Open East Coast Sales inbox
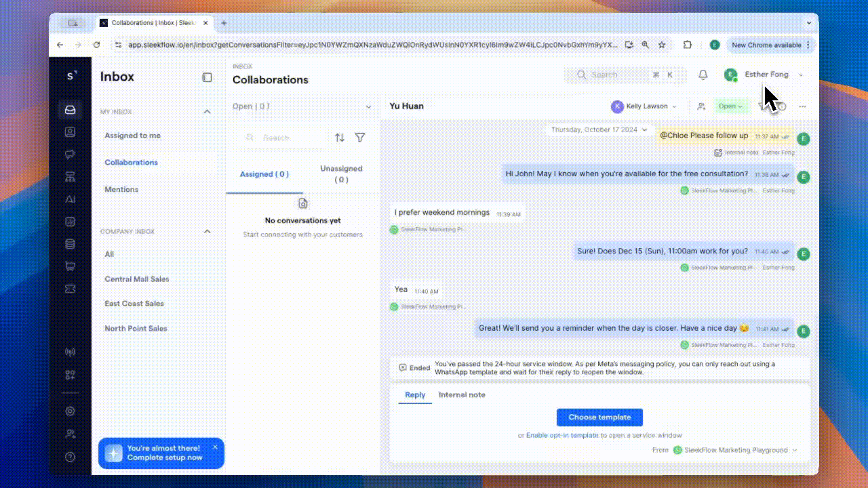 (x=134, y=304)
